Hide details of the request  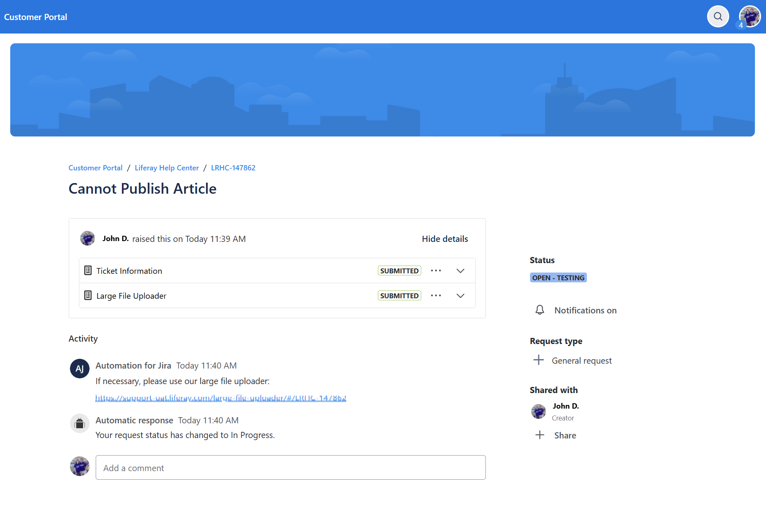coord(445,239)
